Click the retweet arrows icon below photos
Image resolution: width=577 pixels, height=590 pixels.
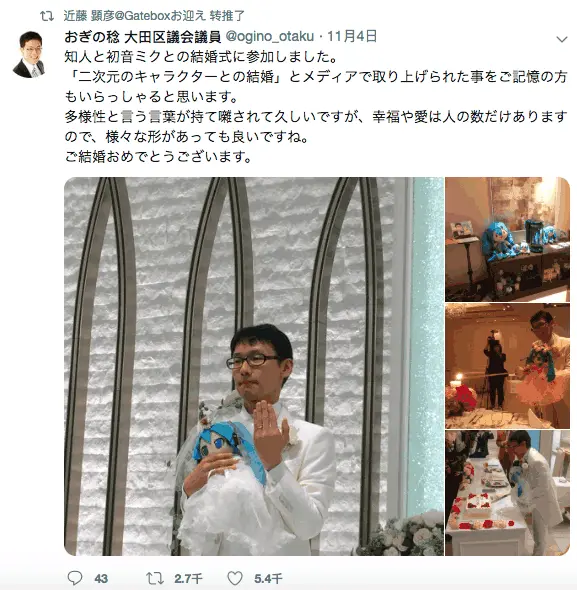[155, 578]
